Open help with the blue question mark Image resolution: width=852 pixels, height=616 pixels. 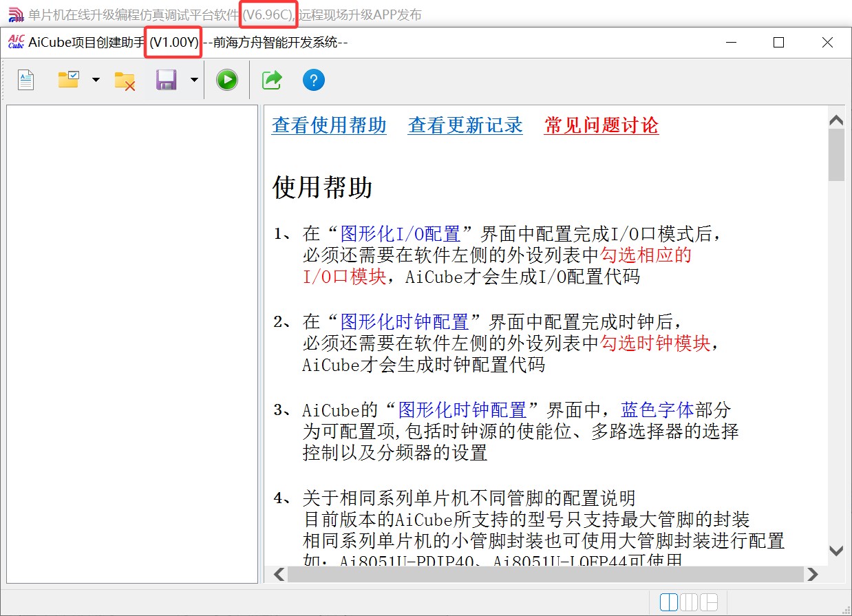(x=313, y=80)
